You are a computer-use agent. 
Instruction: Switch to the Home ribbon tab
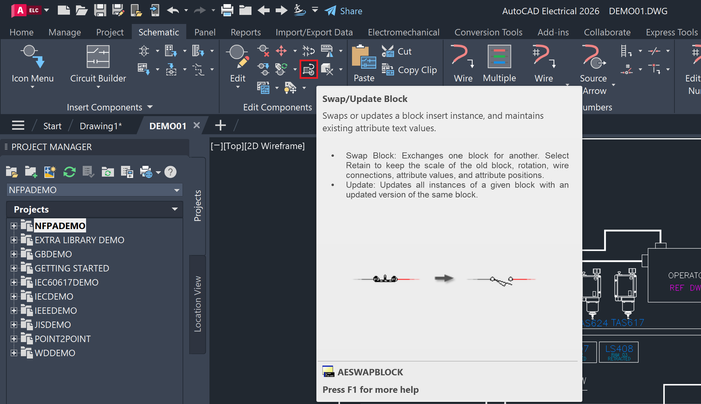[x=21, y=32]
